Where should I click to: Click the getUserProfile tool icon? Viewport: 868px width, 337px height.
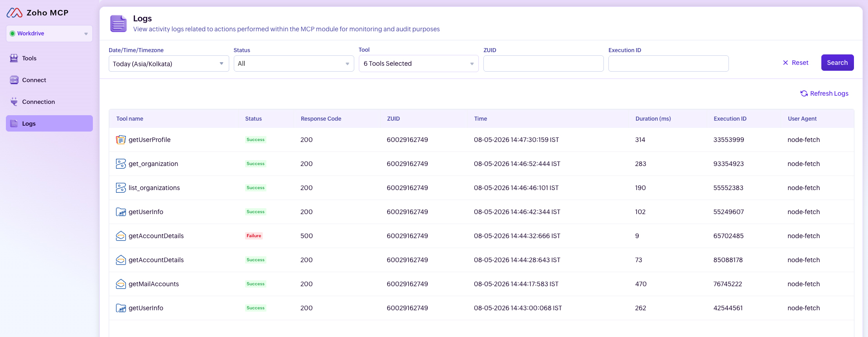(x=121, y=140)
